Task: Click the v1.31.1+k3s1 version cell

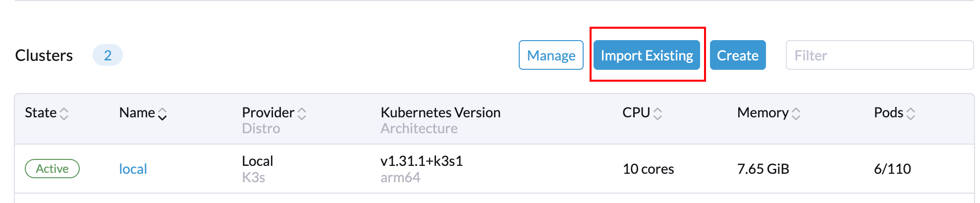Action: click(421, 161)
